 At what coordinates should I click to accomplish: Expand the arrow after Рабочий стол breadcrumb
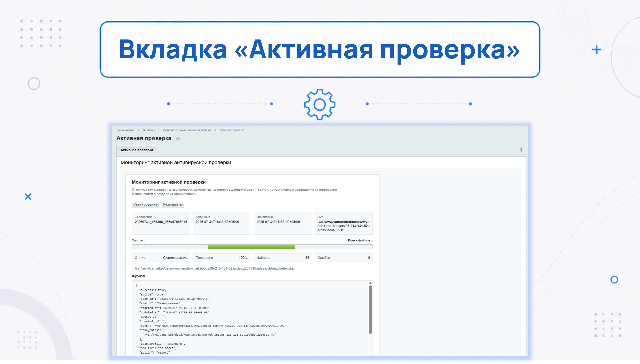click(138, 130)
